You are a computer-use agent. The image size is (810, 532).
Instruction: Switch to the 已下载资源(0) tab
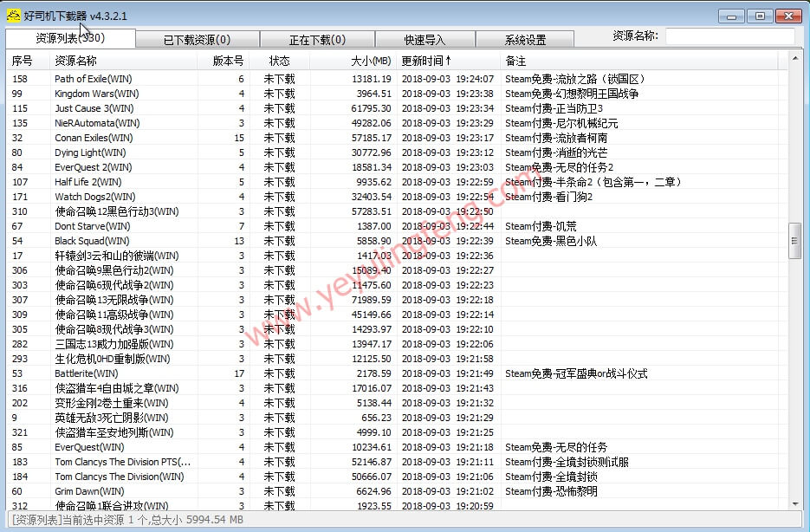pyautogui.click(x=198, y=40)
